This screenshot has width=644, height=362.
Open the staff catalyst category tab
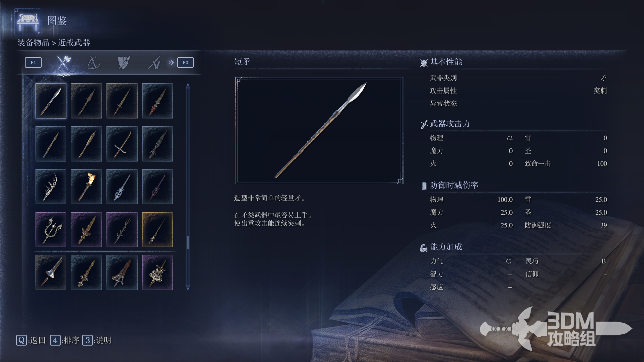(x=154, y=63)
